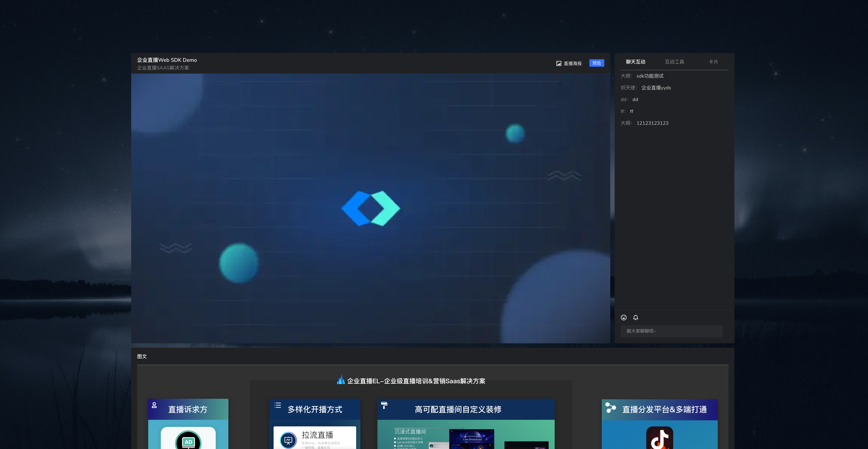Click the 直播诉求方 card heading
Screen dimensions: 868x449
pos(188,409)
